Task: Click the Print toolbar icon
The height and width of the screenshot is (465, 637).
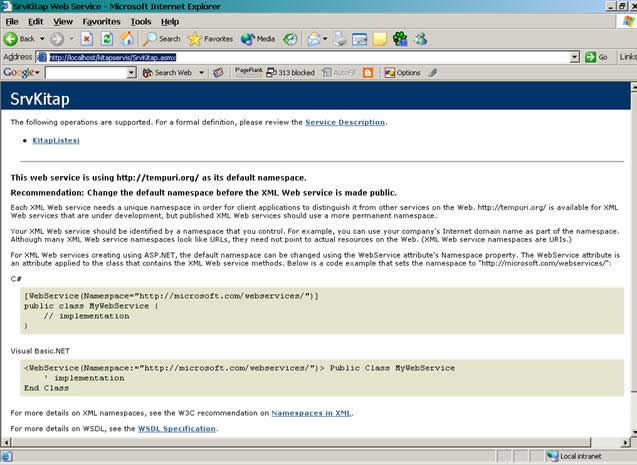Action: pos(340,39)
